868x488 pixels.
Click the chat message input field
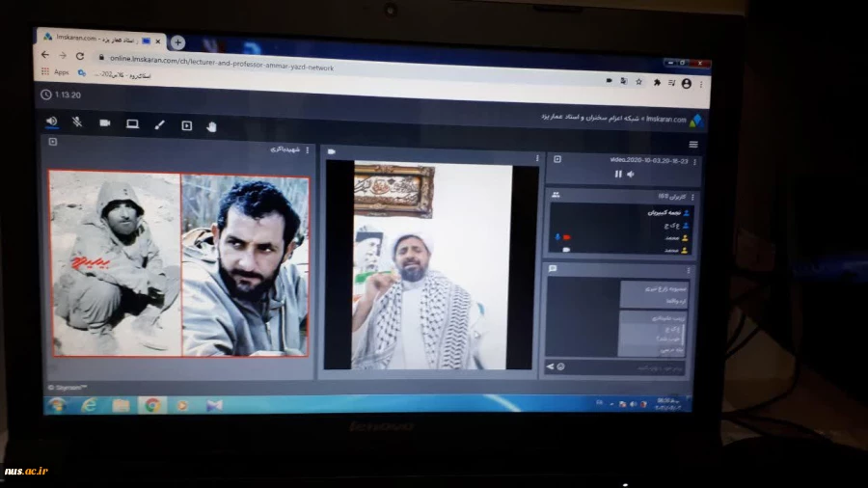[x=627, y=366]
